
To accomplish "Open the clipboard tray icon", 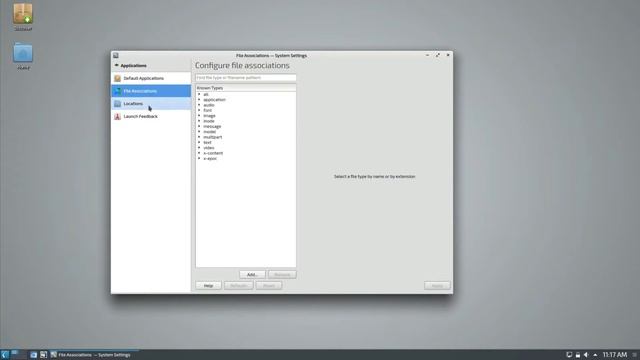I will (569, 355).
